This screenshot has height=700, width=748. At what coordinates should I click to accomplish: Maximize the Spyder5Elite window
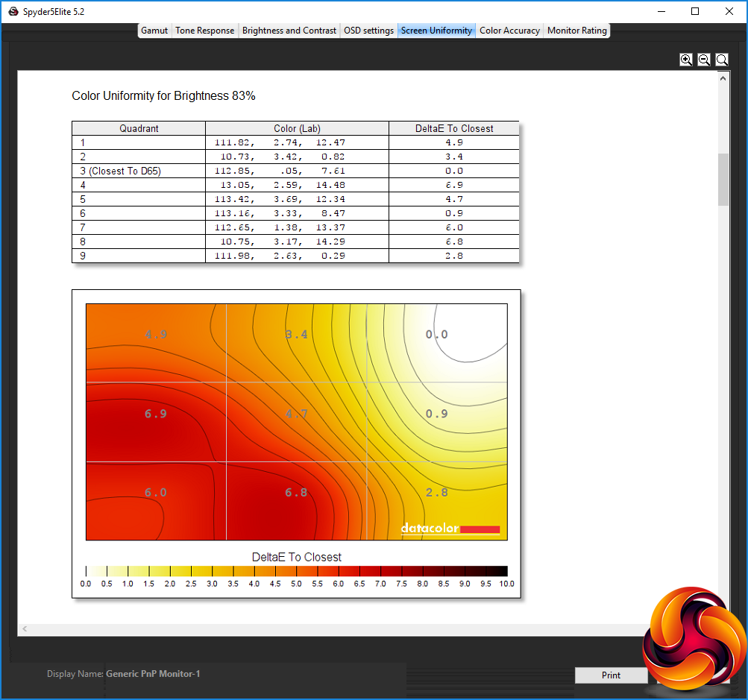point(695,11)
